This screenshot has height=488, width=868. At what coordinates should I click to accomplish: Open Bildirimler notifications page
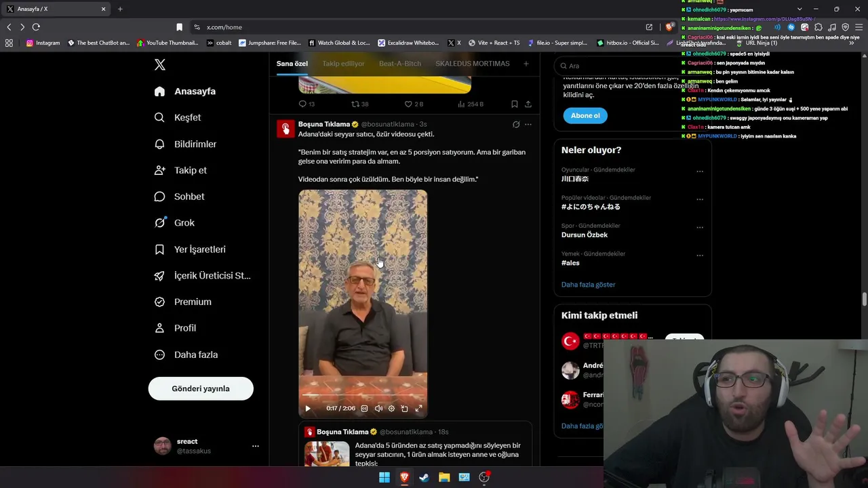point(185,144)
